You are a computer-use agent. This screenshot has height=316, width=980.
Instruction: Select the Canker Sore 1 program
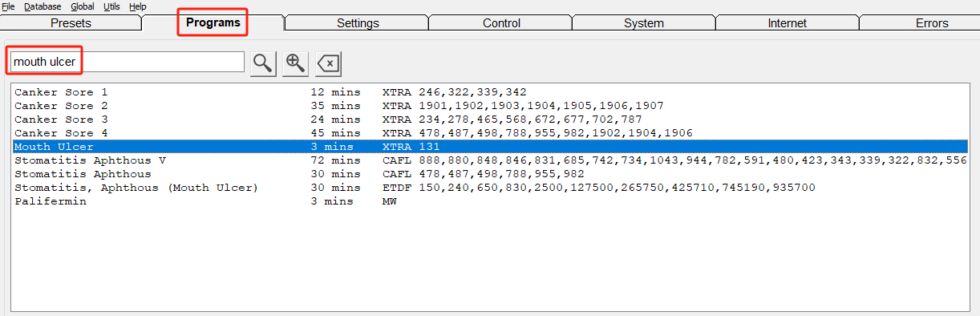coord(490,92)
